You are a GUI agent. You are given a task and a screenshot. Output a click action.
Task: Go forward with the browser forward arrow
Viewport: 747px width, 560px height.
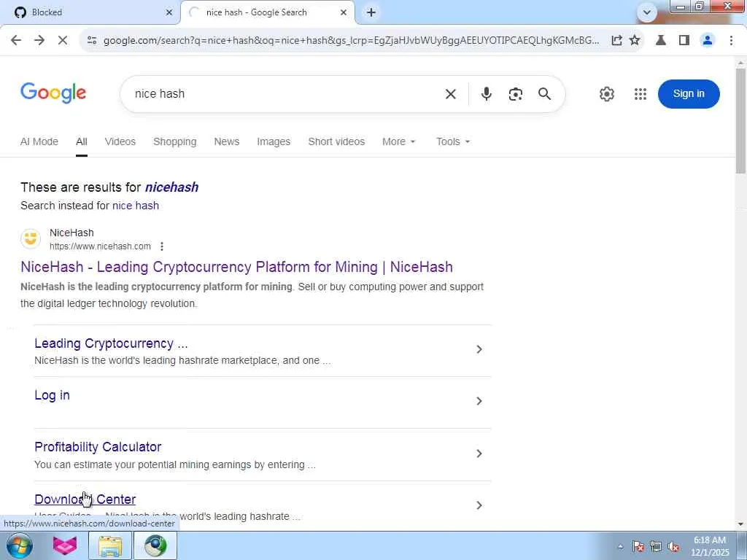point(39,41)
